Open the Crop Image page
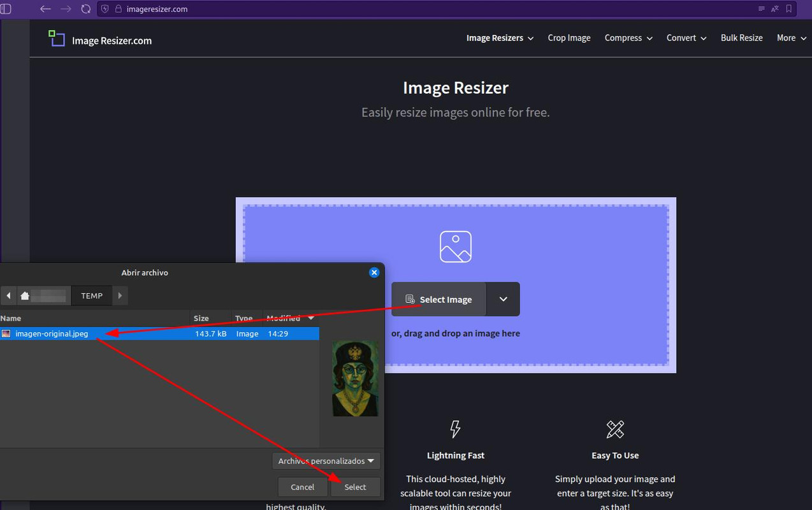Image resolution: width=812 pixels, height=510 pixels. pyautogui.click(x=569, y=38)
